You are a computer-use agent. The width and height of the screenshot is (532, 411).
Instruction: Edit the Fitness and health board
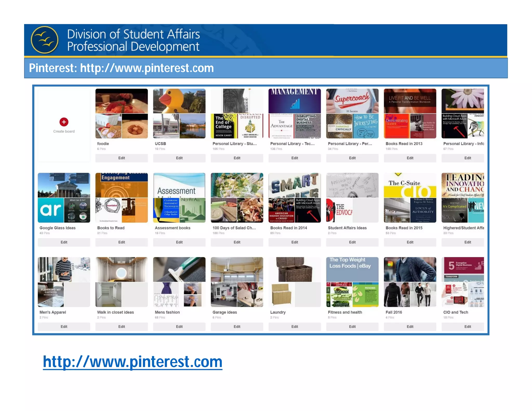point(352,327)
